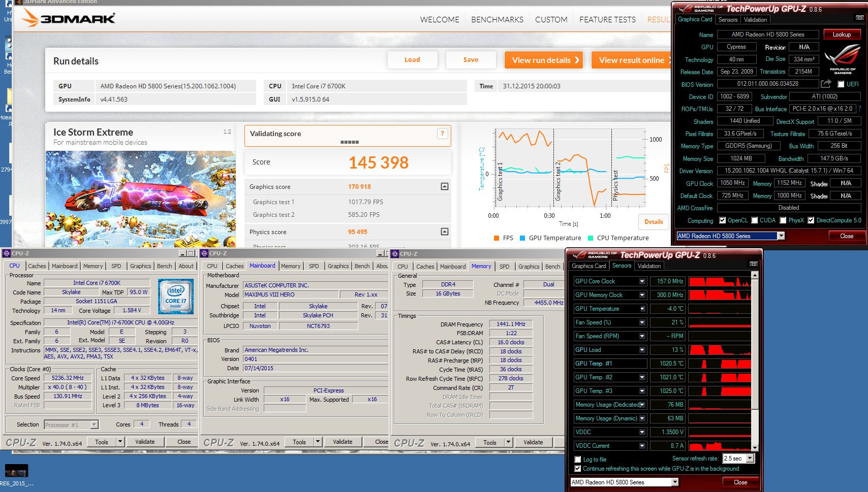Click the 145 398 score value
Image resolution: width=868 pixels, height=492 pixels.
[x=379, y=162]
